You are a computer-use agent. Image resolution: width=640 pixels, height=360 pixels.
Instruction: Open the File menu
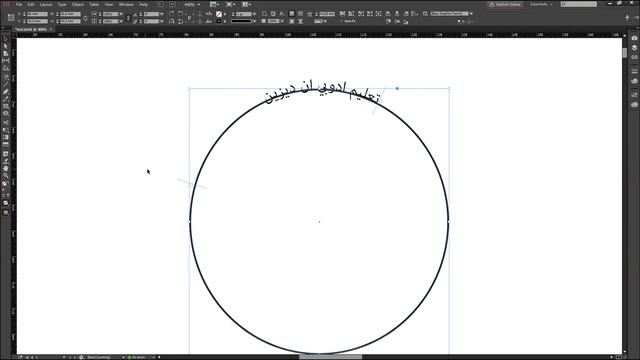[19, 4]
